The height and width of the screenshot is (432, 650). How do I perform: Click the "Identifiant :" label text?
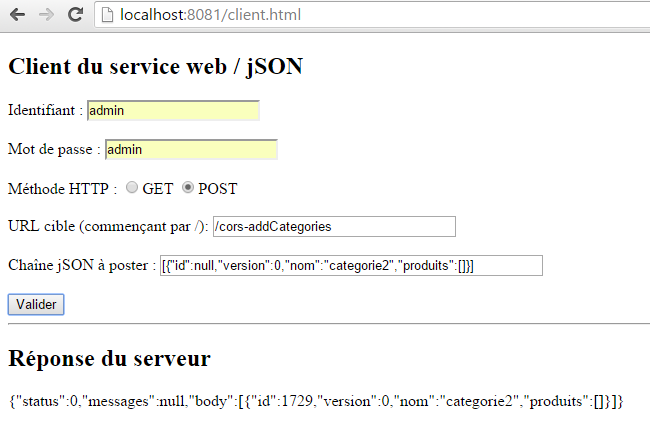coord(45,110)
